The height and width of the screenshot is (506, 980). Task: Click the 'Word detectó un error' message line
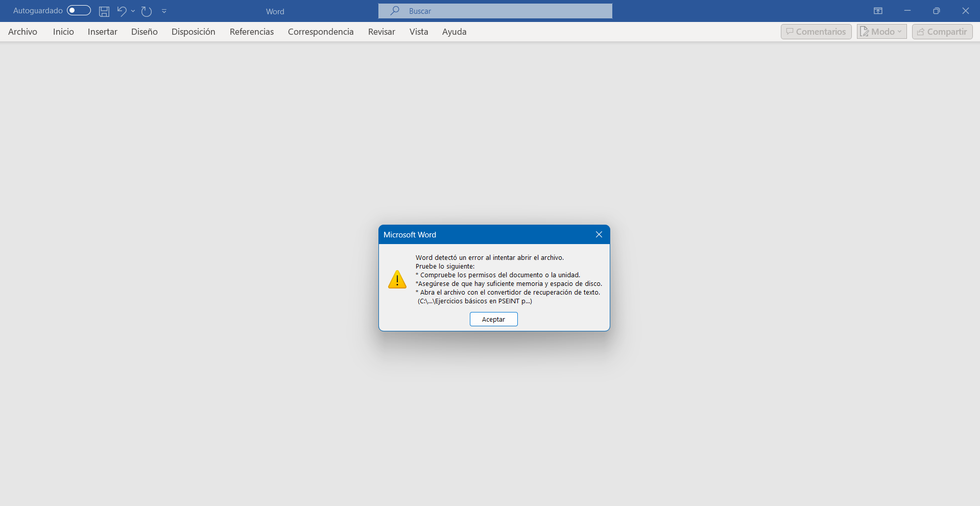[x=490, y=258]
